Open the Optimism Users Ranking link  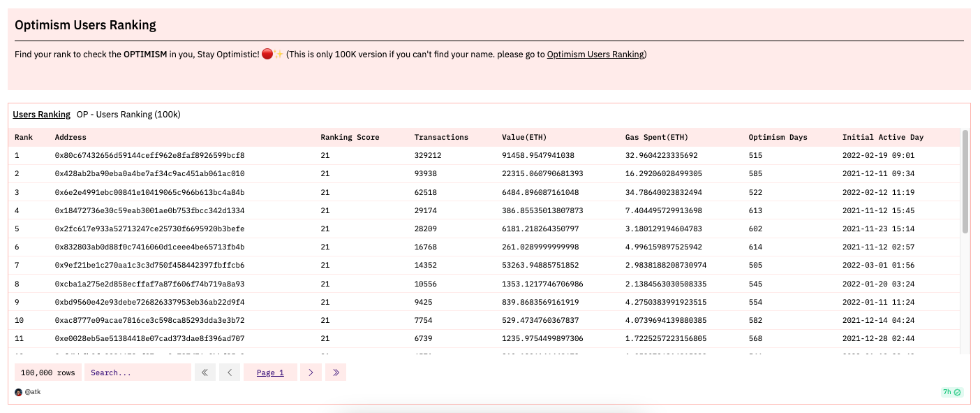point(595,55)
